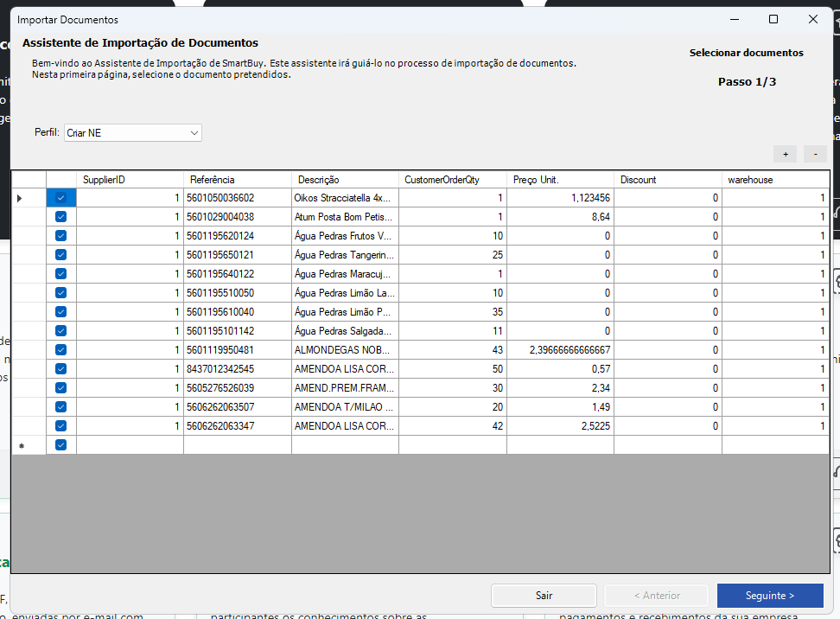Select the AMENDOA T/MILAO description cell
The width and height of the screenshot is (840, 619).
pyautogui.click(x=344, y=407)
